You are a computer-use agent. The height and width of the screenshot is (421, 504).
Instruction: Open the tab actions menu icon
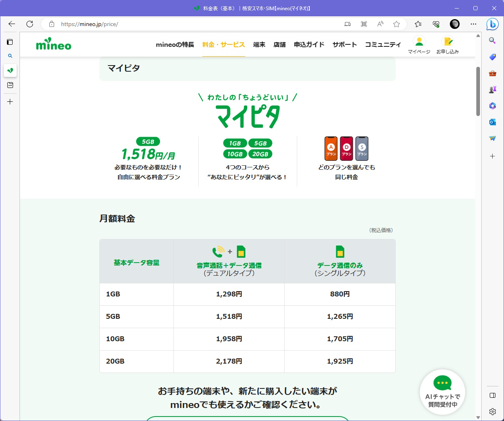click(x=10, y=42)
